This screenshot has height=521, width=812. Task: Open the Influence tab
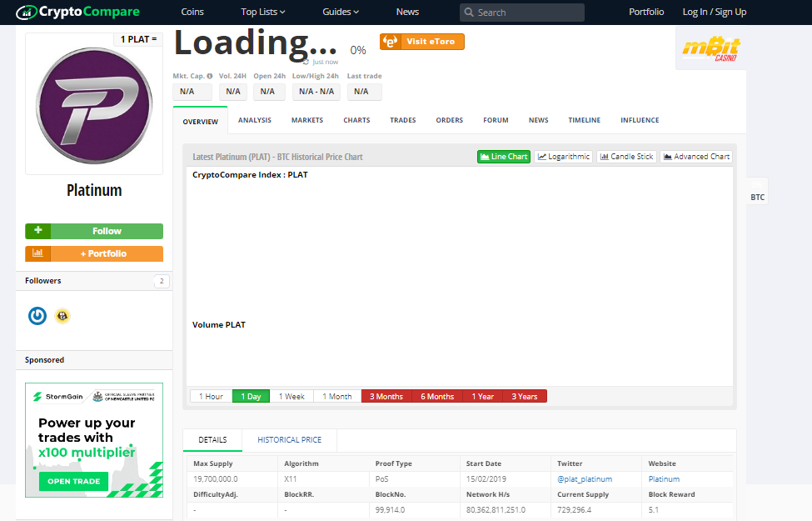click(640, 120)
